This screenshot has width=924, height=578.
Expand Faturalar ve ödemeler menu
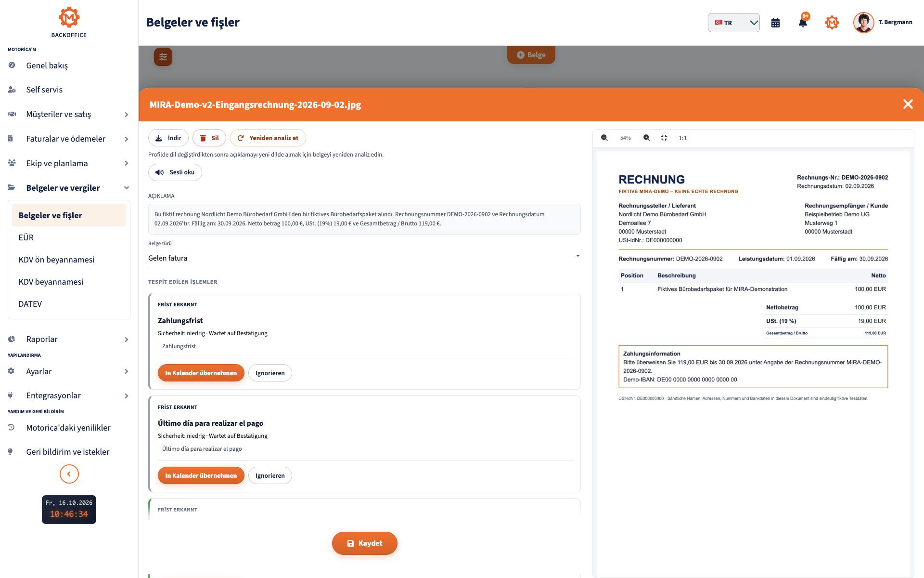click(69, 139)
